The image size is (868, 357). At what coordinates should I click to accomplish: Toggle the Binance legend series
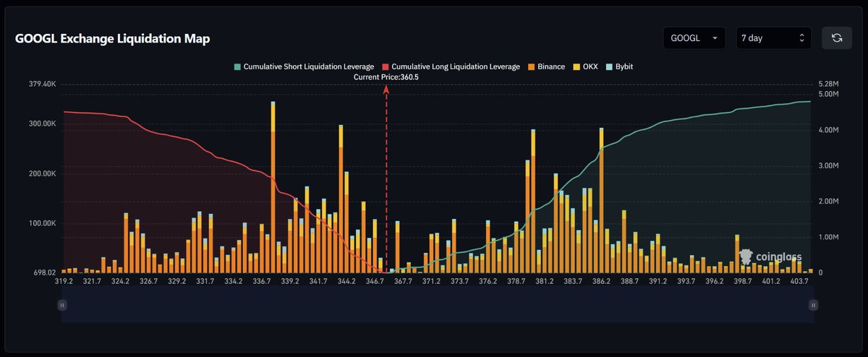[x=546, y=66]
